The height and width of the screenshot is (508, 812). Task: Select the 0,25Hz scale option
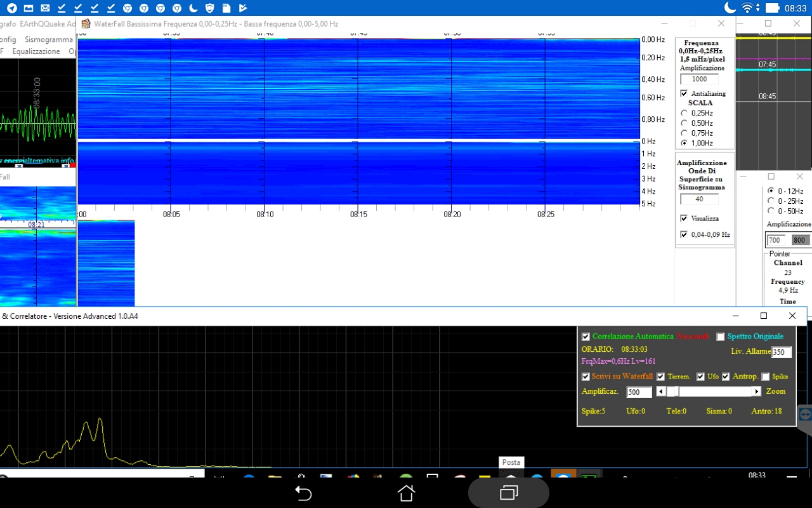point(684,113)
